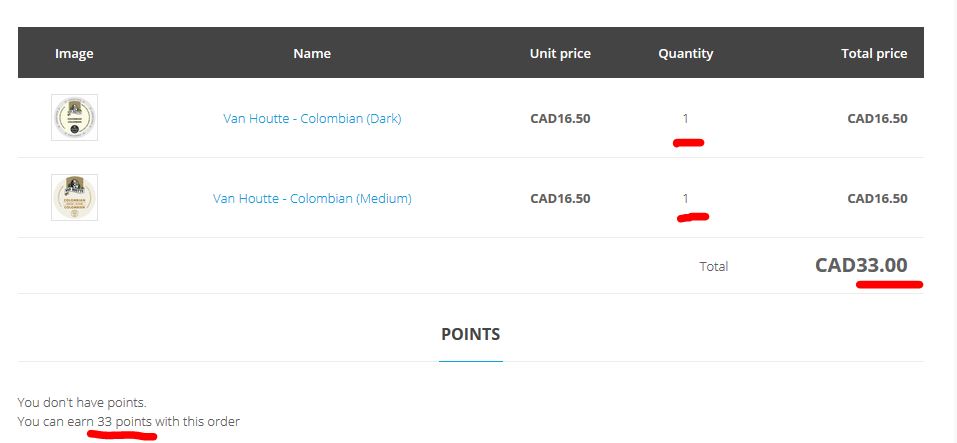Click the Colombian (Medium) product thumbnail
The height and width of the screenshot is (443, 957).
74,198
